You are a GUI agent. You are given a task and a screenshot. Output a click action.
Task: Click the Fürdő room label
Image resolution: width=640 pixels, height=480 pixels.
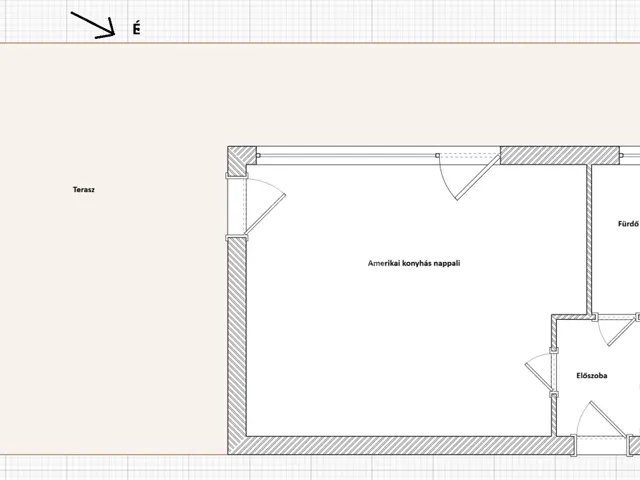[628, 224]
